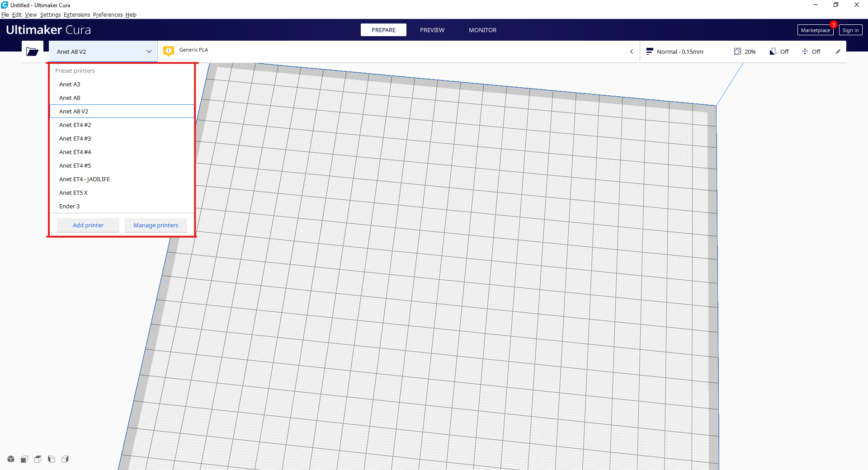This screenshot has height=470, width=868.
Task: Collapse material panel with left chevron
Action: pyautogui.click(x=632, y=52)
